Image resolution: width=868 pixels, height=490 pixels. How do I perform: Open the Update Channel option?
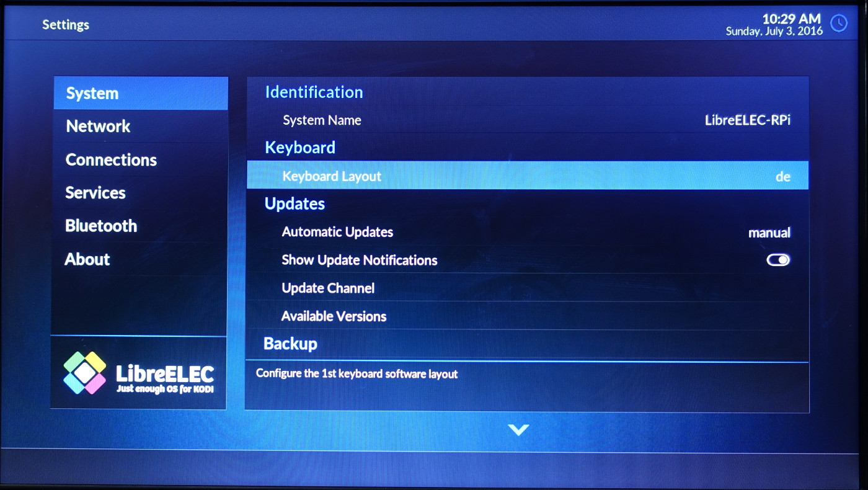528,288
